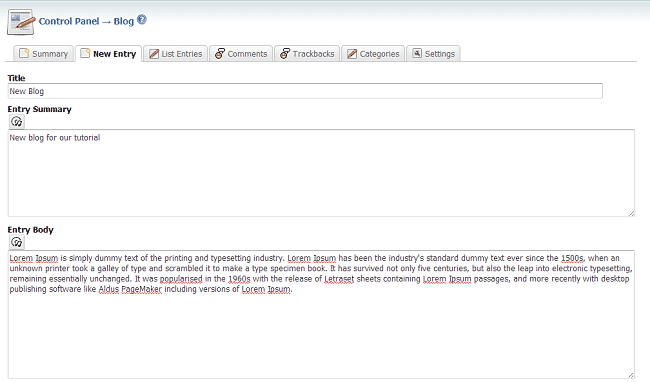Click the Entry Summary label

[39, 109]
